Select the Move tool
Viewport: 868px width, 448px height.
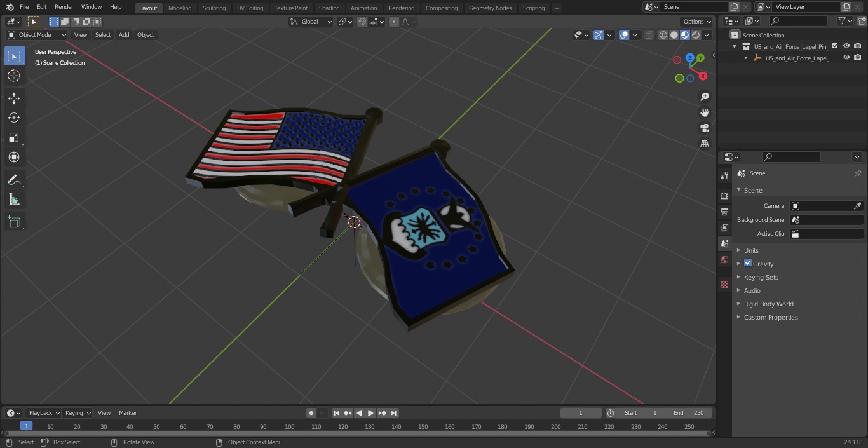pyautogui.click(x=14, y=98)
